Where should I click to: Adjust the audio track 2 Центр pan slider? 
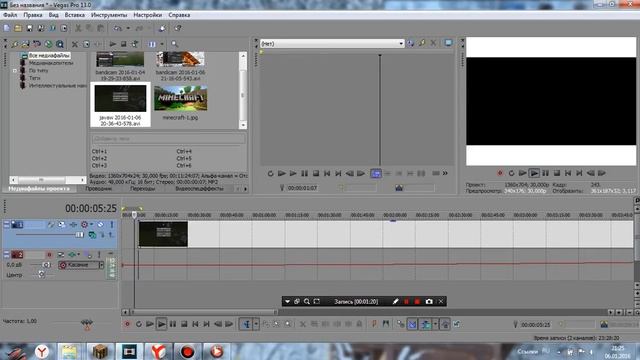(x=41, y=275)
